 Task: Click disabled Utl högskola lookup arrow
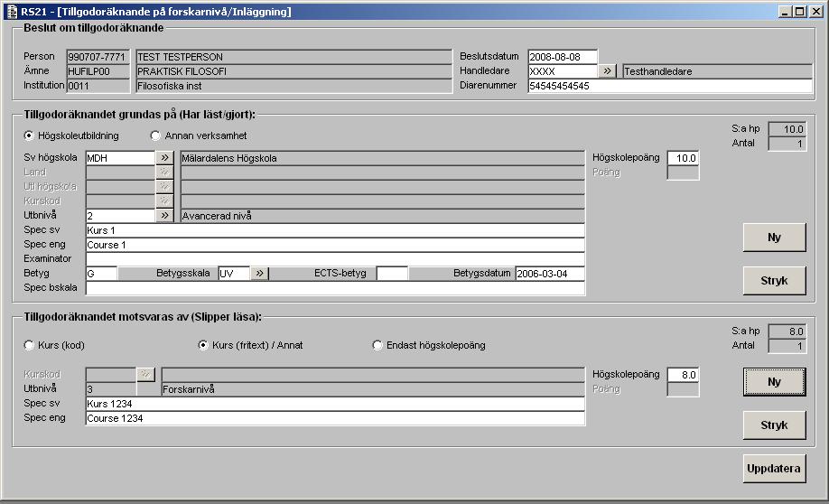coord(164,186)
